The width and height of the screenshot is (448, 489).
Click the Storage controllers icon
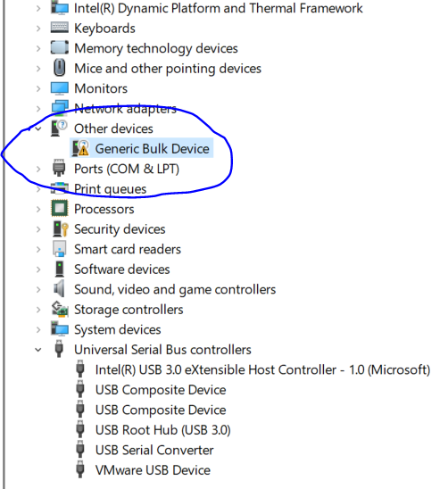pos(60,310)
